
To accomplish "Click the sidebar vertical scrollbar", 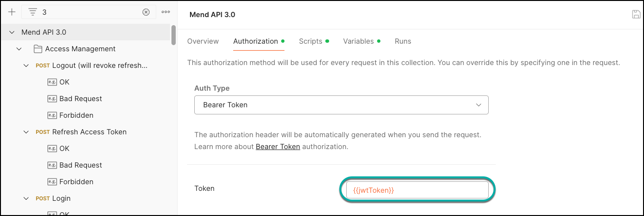I will click(173, 35).
